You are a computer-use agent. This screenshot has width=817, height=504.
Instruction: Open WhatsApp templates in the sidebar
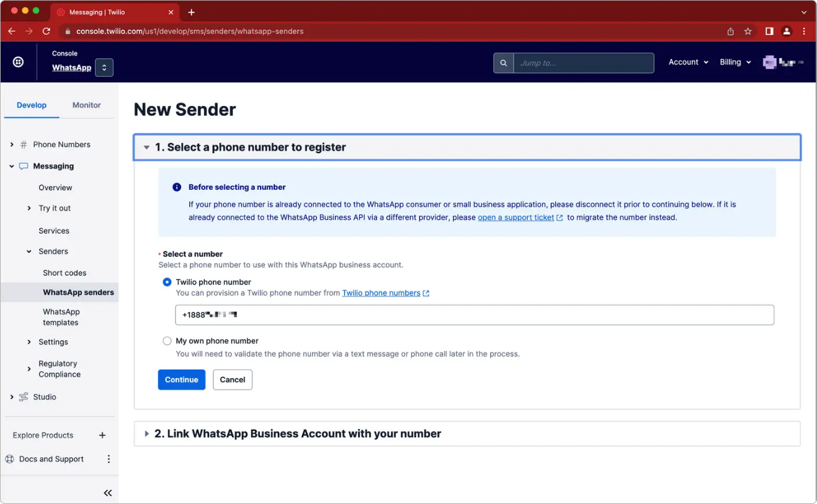tap(61, 317)
